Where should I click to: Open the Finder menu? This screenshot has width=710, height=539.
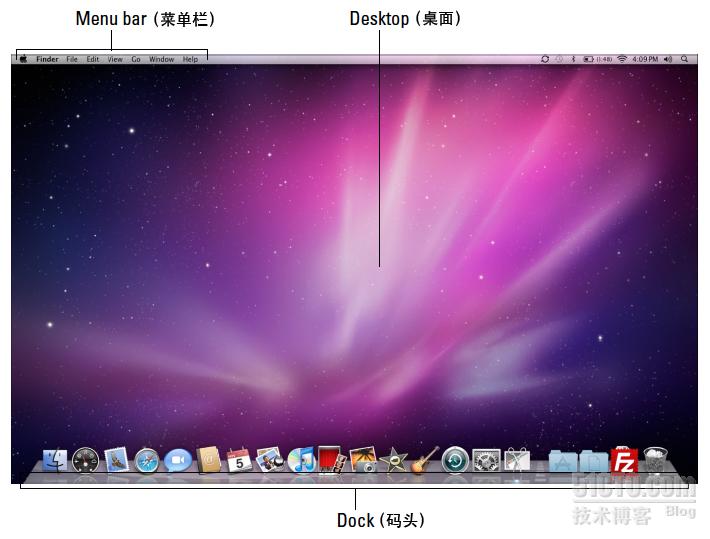point(48,59)
